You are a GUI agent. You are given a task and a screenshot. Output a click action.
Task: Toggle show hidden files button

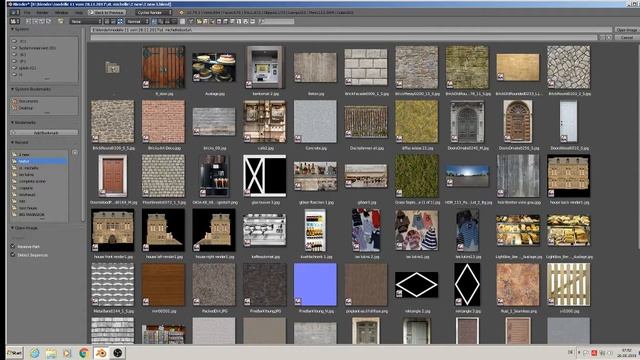tap(182, 21)
